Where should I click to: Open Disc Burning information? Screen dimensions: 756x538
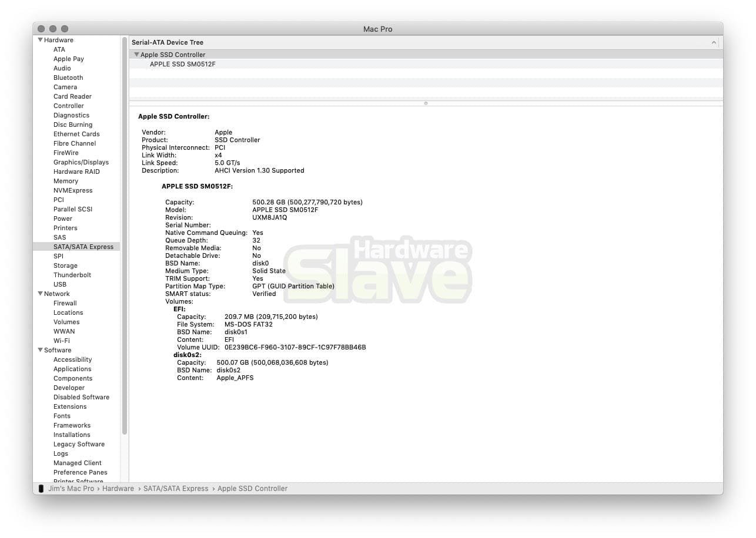click(73, 125)
